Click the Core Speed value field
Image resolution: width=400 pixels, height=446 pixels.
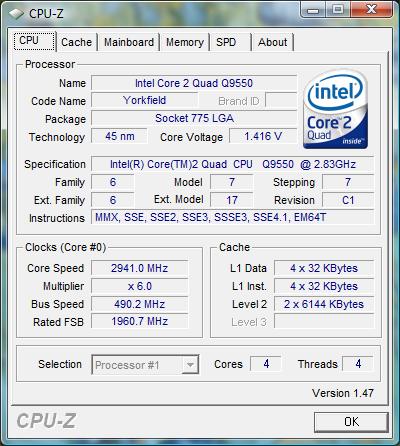pyautogui.click(x=140, y=268)
